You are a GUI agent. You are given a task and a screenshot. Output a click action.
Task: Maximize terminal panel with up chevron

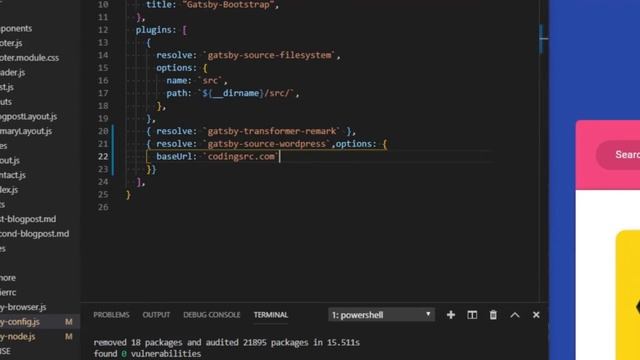[515, 315]
